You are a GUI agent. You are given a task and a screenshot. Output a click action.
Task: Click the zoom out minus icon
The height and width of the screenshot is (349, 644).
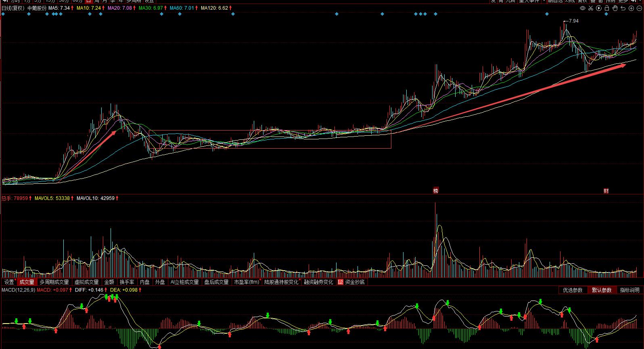pyautogui.click(x=639, y=8)
